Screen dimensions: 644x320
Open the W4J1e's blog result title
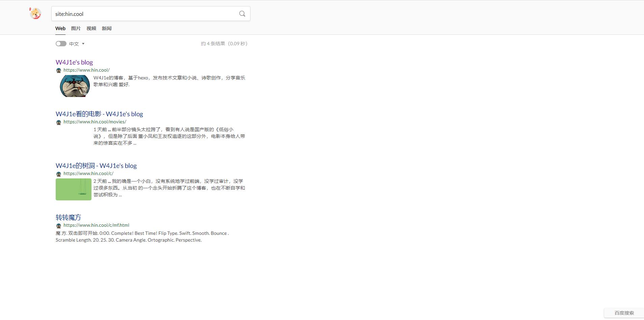[x=74, y=62]
